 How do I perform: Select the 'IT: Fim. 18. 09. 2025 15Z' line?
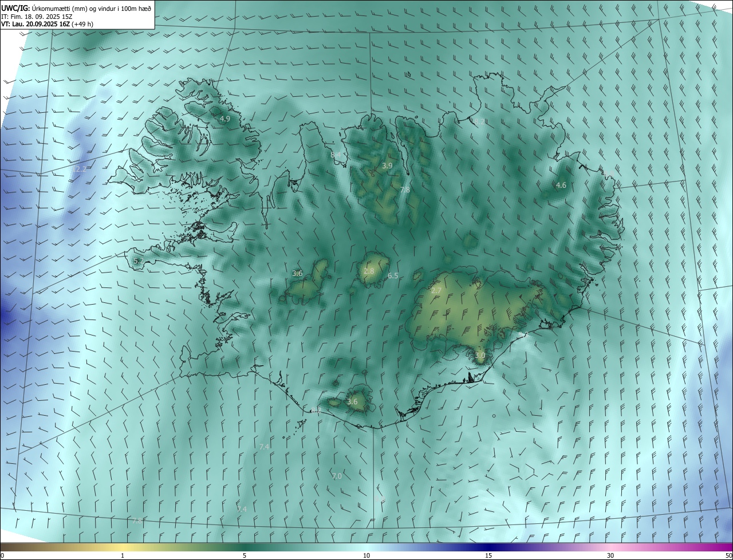point(37,16)
